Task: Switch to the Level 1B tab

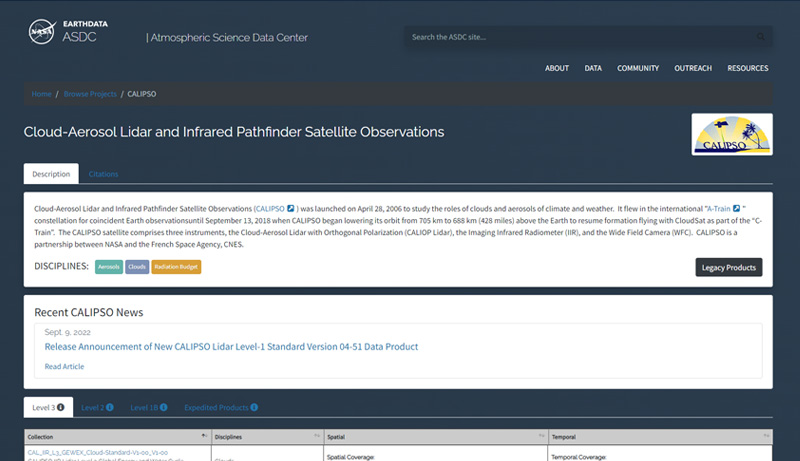Action: coord(148,407)
